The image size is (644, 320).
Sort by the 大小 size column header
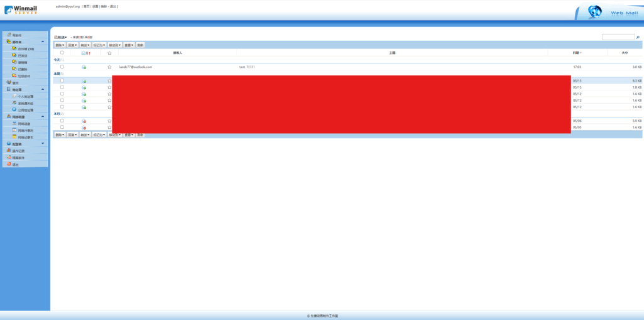pos(625,53)
